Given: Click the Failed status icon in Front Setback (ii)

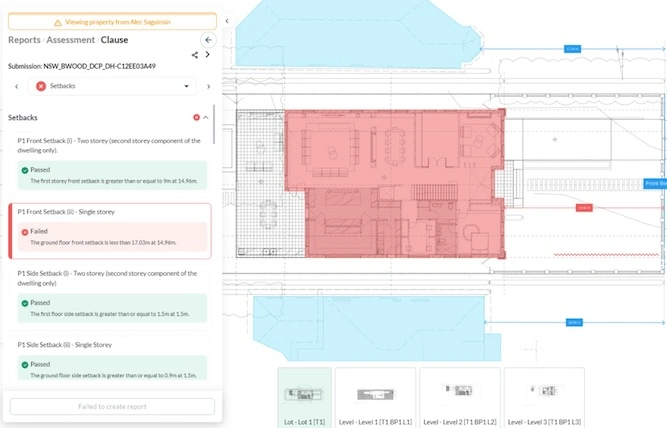Looking at the screenshot, I should [x=25, y=232].
